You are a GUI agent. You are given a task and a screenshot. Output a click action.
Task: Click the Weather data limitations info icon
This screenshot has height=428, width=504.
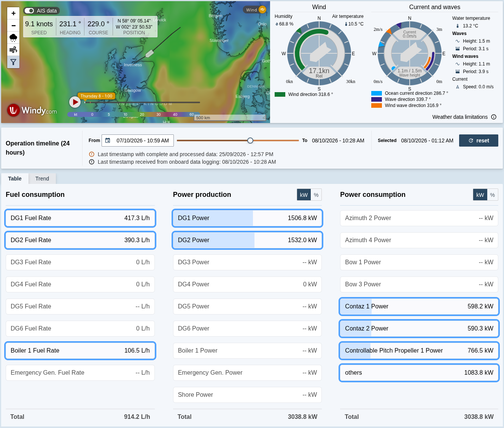(x=494, y=117)
